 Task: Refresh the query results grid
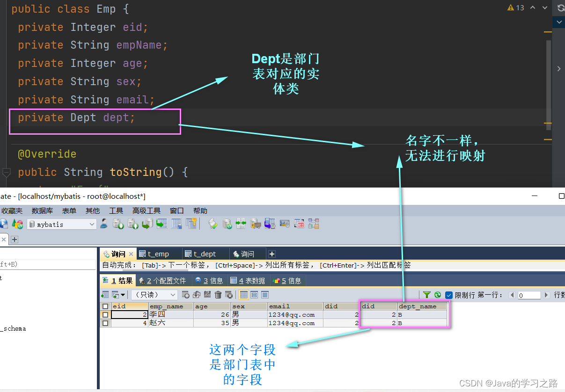pyautogui.click(x=438, y=295)
